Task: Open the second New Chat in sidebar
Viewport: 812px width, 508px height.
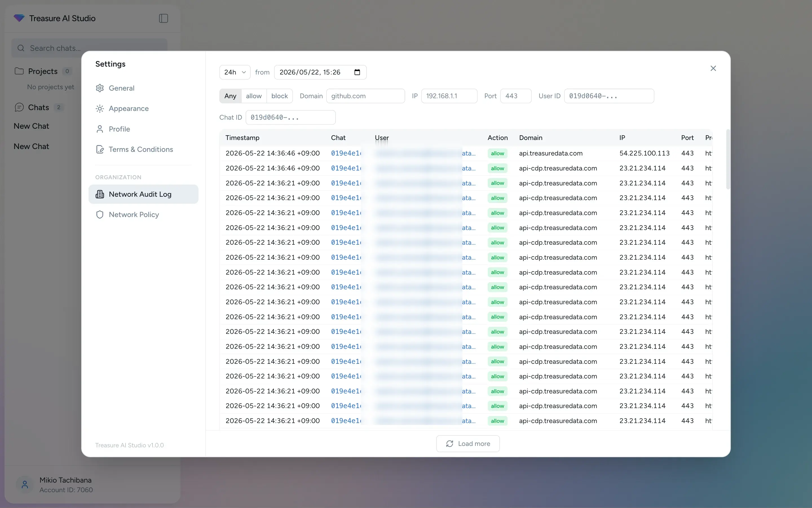Action: [31, 146]
